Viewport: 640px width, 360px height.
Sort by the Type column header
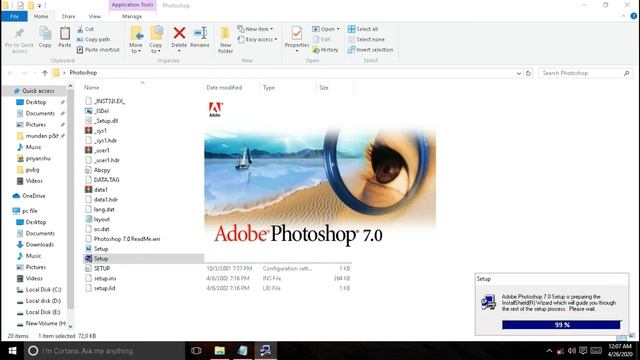269,88
